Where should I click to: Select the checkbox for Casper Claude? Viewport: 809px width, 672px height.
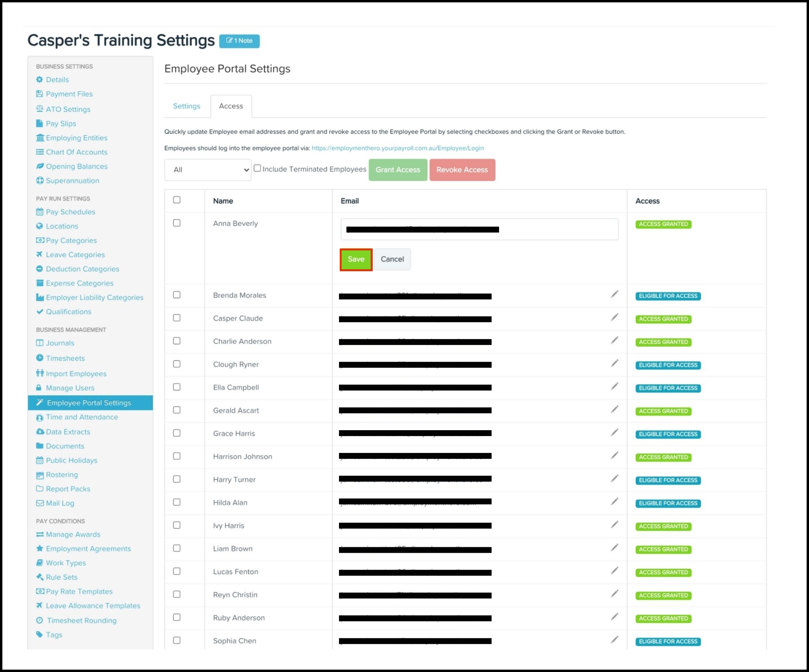(177, 318)
